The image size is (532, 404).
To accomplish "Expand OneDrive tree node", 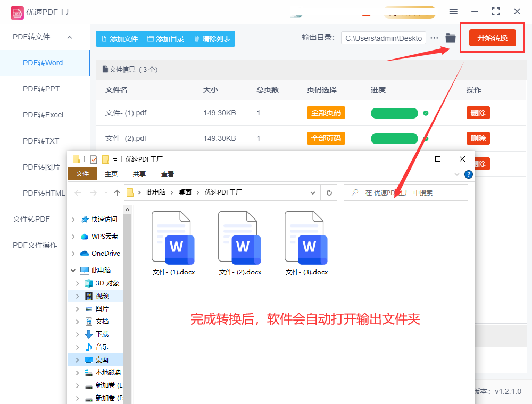I will [x=73, y=254].
